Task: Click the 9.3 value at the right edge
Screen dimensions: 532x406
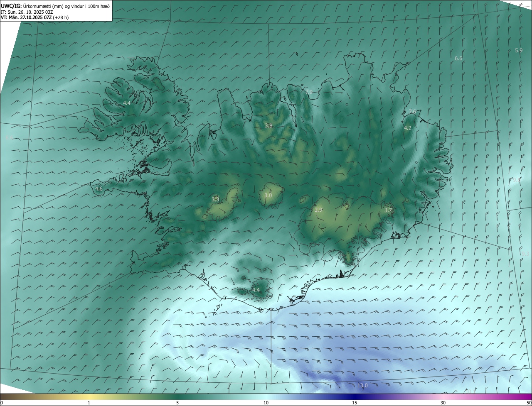Action: click(x=525, y=254)
